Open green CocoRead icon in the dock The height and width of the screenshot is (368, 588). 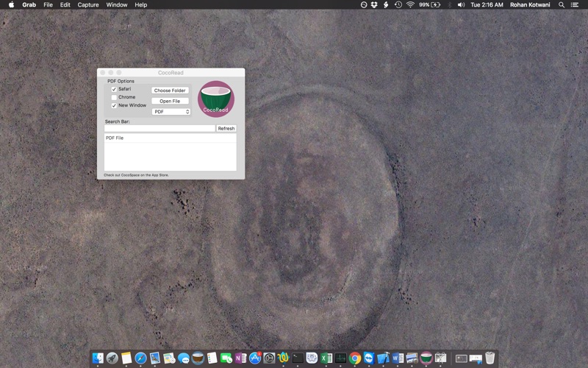[426, 358]
